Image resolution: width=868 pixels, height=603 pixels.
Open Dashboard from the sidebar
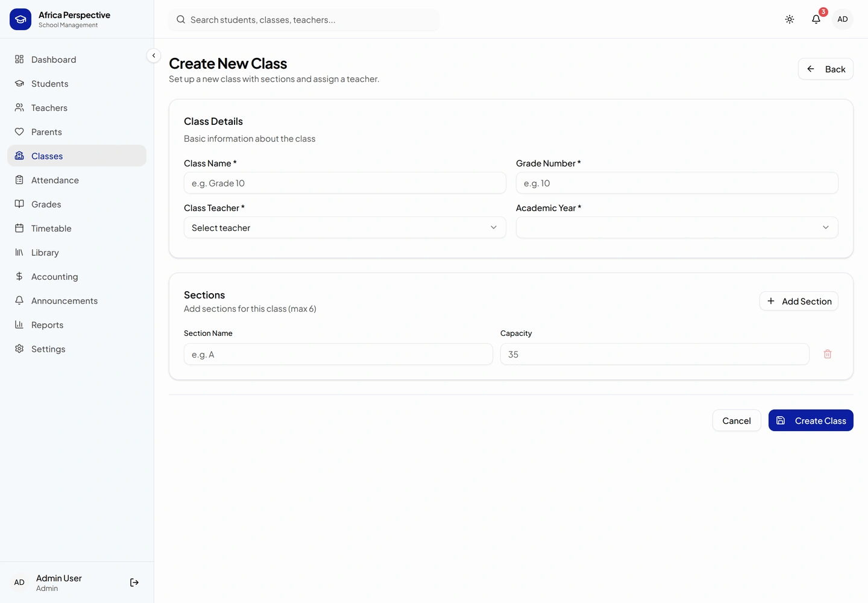77,59
